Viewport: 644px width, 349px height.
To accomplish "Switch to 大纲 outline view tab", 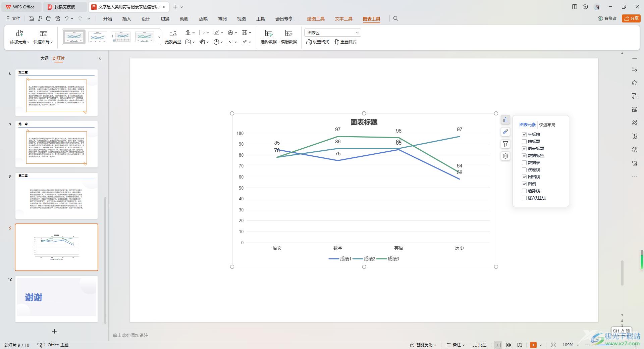I will pos(44,58).
